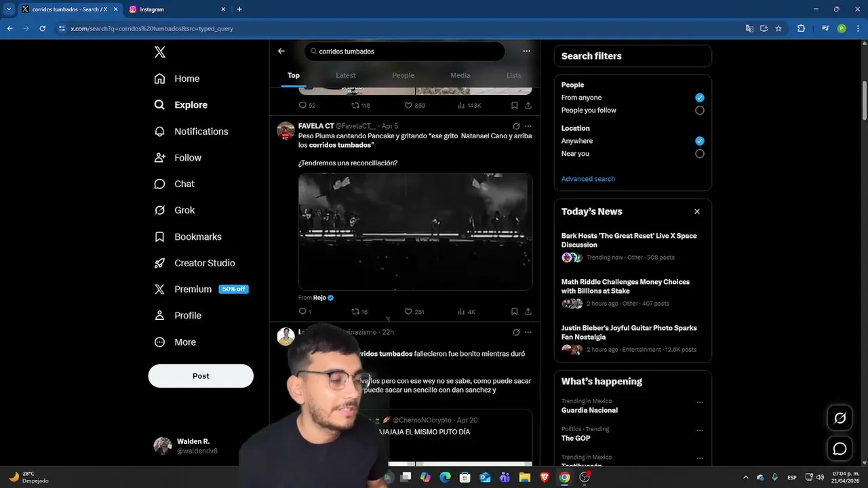The image size is (868, 488).
Task: Click the search box with corridos tumbados
Action: pyautogui.click(x=404, y=52)
